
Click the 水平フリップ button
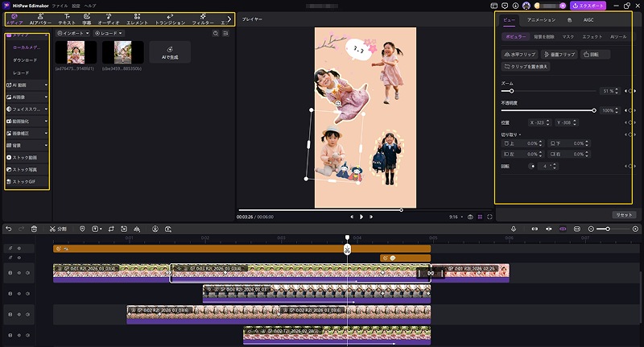coord(519,54)
